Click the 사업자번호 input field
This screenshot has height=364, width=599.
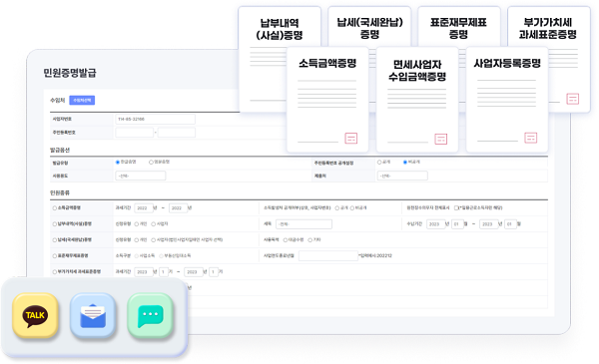(155, 119)
